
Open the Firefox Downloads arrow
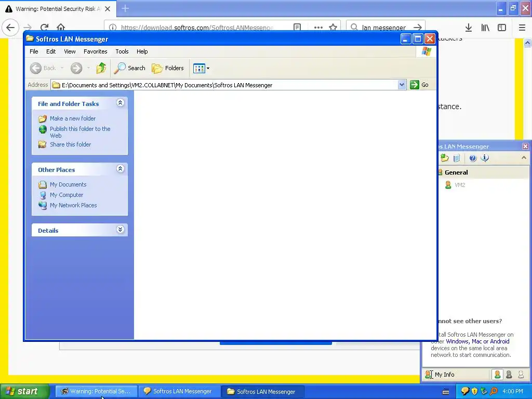tap(469, 28)
